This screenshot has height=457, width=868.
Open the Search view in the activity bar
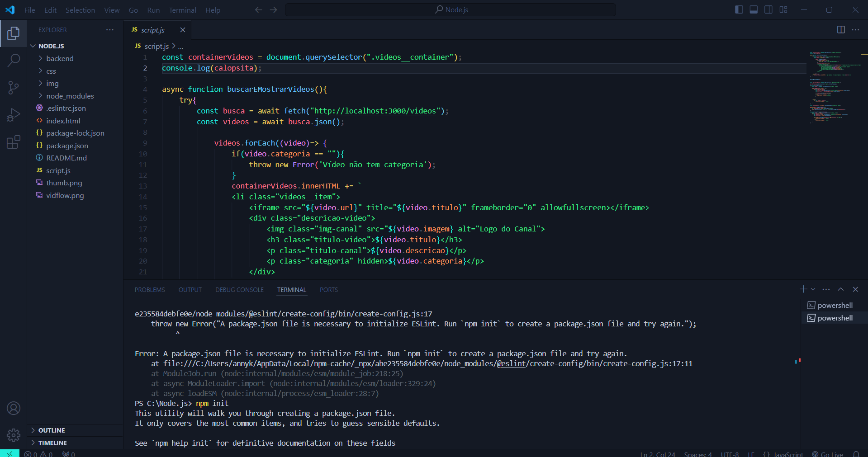pos(14,60)
